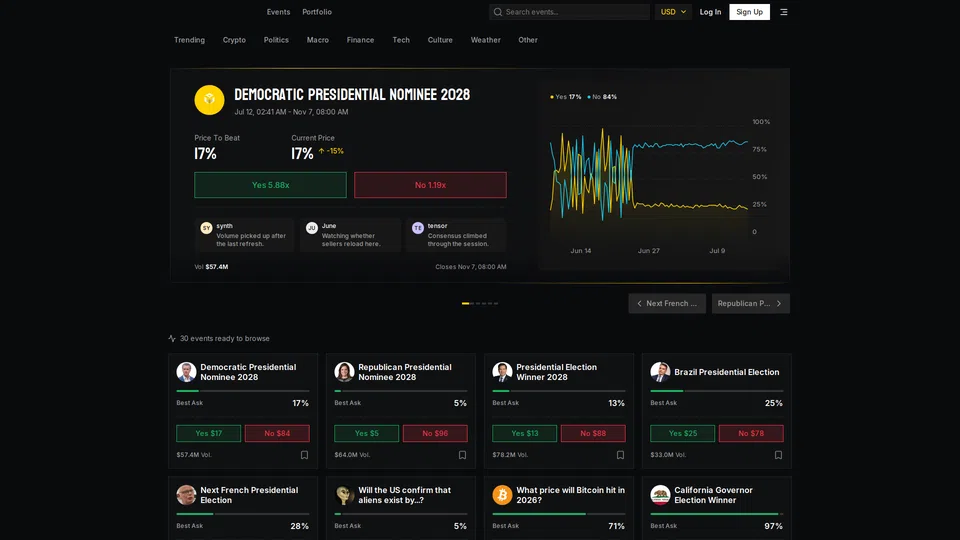
Task: Click the Brazil Presidential Election avatar
Action: click(x=660, y=372)
